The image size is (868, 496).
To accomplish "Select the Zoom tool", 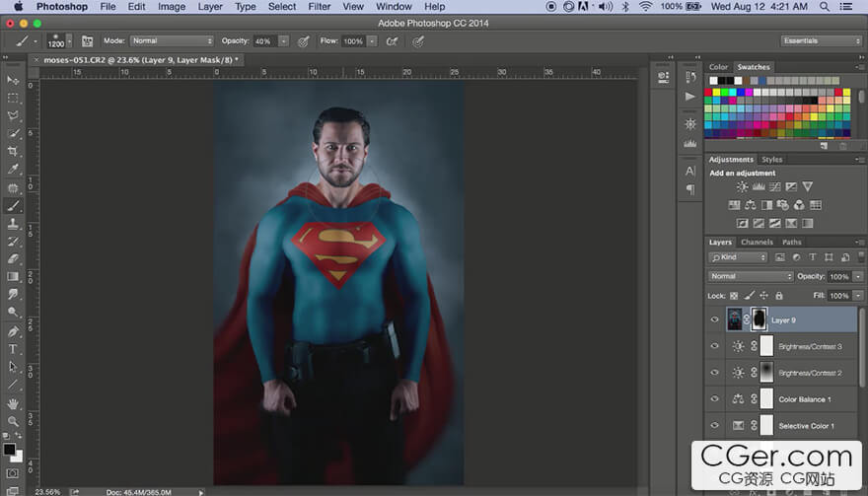I will tap(12, 422).
